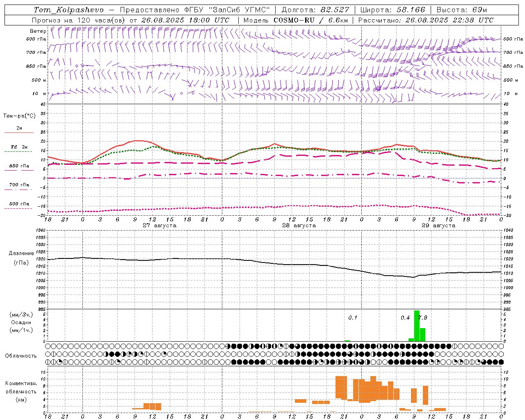
Task: Click the "Давление" pressure panel label
Action: [x=21, y=253]
